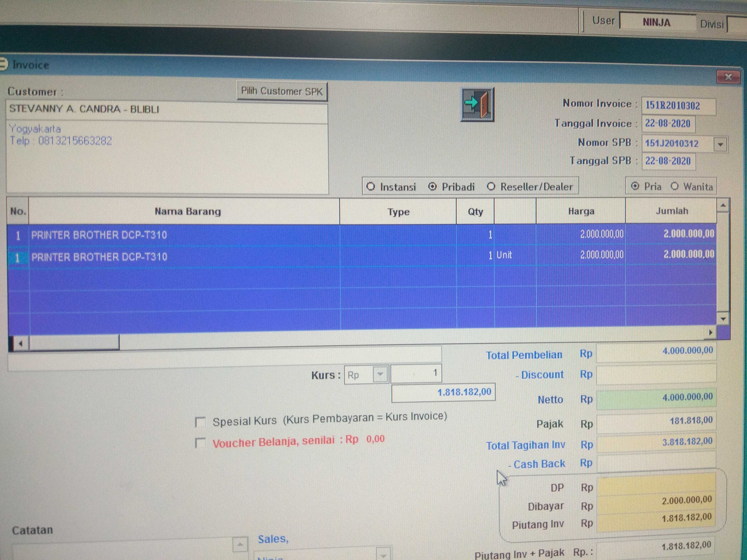Click the Pilih Customer SPK button

282,91
